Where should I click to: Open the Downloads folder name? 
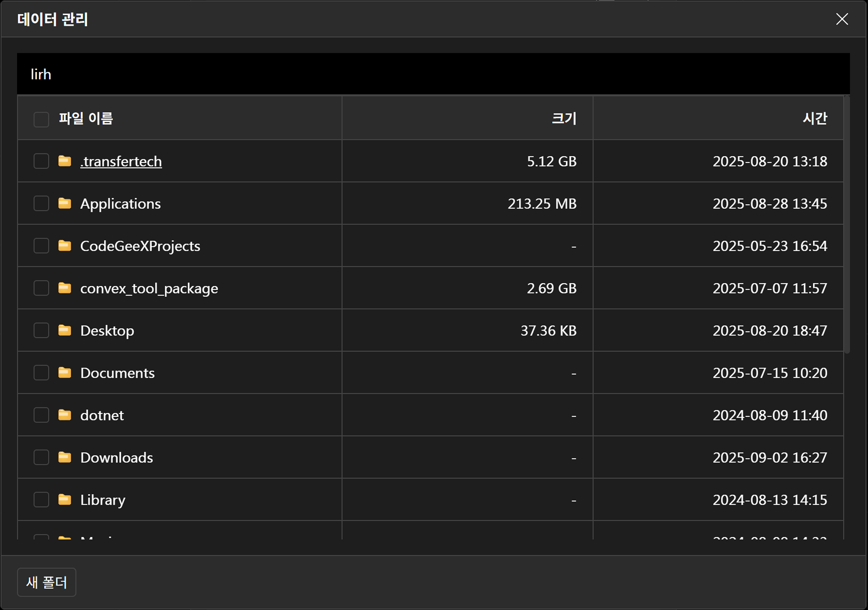click(117, 458)
